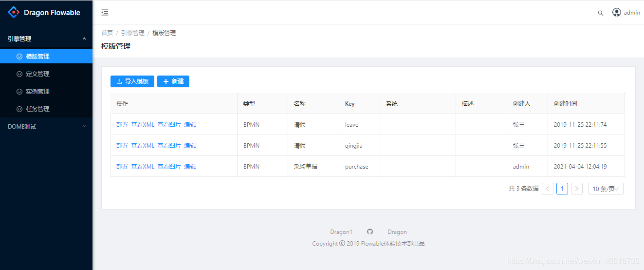Open 任务管理 in sidebar
644x270 pixels.
click(x=46, y=109)
